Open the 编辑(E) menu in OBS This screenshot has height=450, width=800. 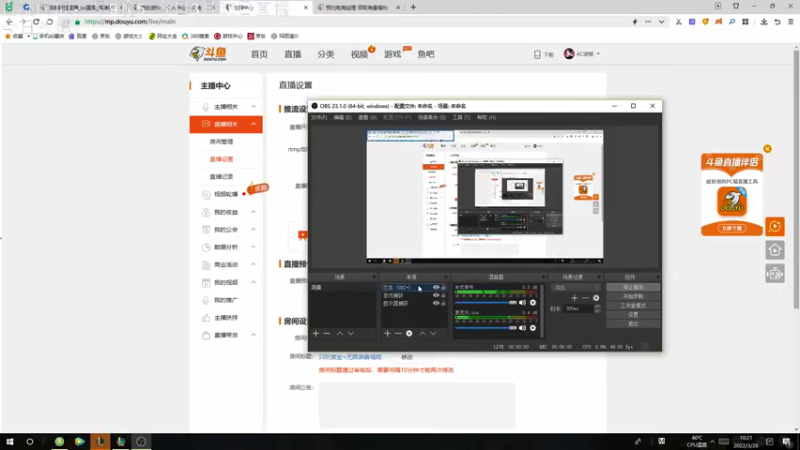[342, 117]
